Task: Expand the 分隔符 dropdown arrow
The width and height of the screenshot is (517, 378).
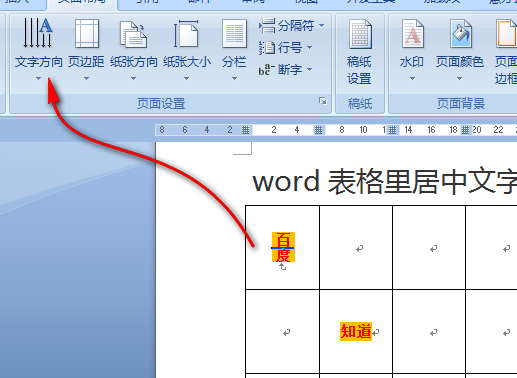Action: 321,25
